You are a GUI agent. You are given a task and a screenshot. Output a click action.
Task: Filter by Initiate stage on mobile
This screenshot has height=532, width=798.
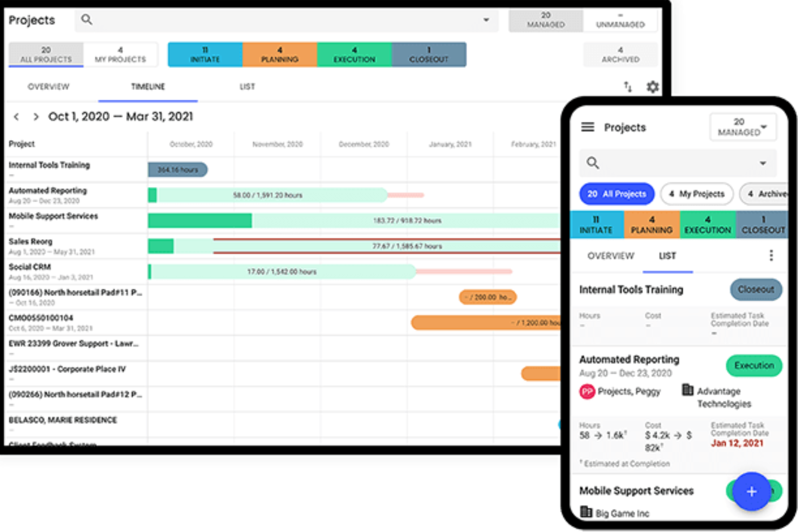point(596,225)
